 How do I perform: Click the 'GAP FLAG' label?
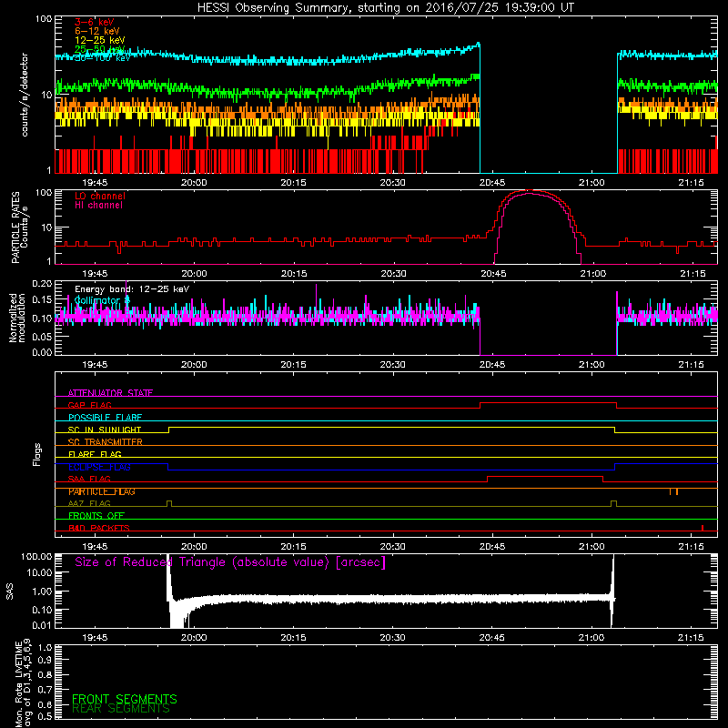[89, 405]
